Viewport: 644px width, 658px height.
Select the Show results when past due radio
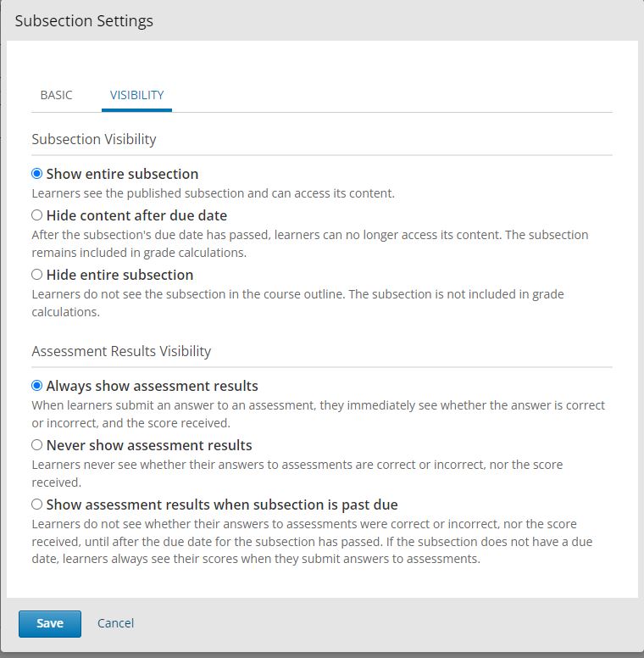tap(37, 504)
